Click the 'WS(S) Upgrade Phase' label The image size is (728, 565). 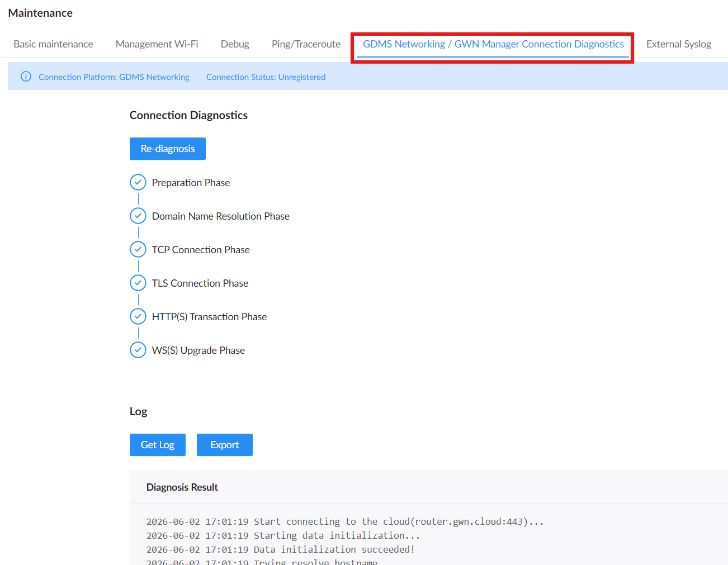click(198, 350)
